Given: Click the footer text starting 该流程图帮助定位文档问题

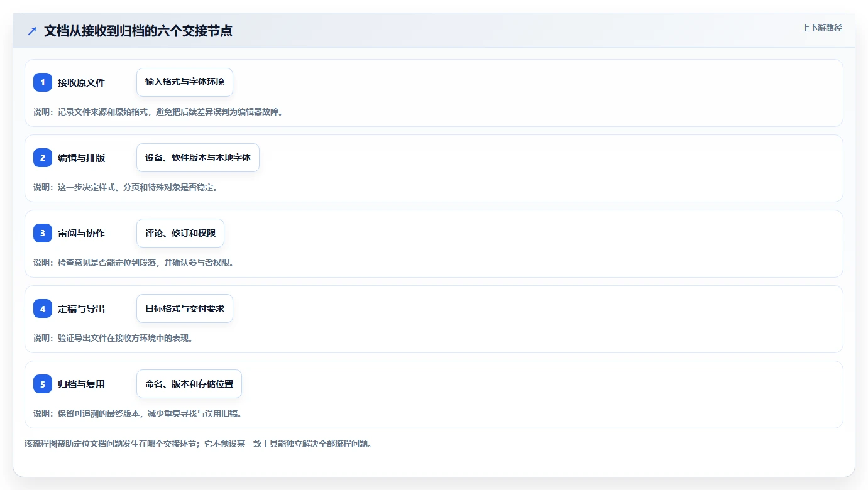Looking at the screenshot, I should 198,444.
